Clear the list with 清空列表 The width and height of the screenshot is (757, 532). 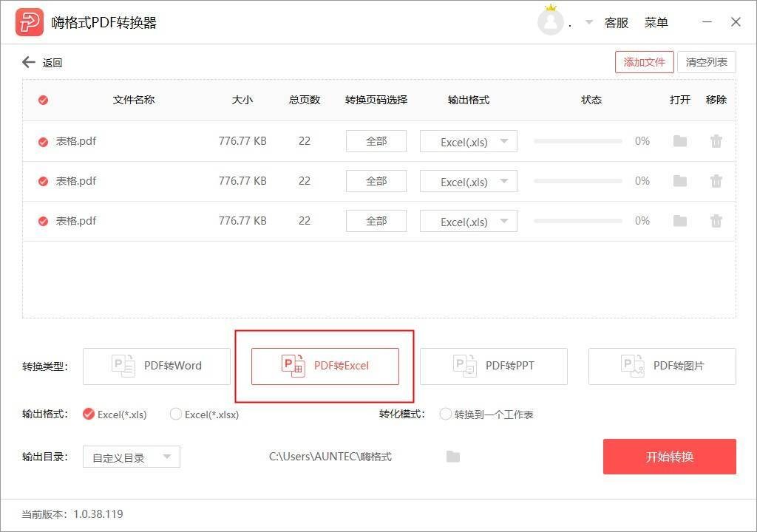[706, 62]
